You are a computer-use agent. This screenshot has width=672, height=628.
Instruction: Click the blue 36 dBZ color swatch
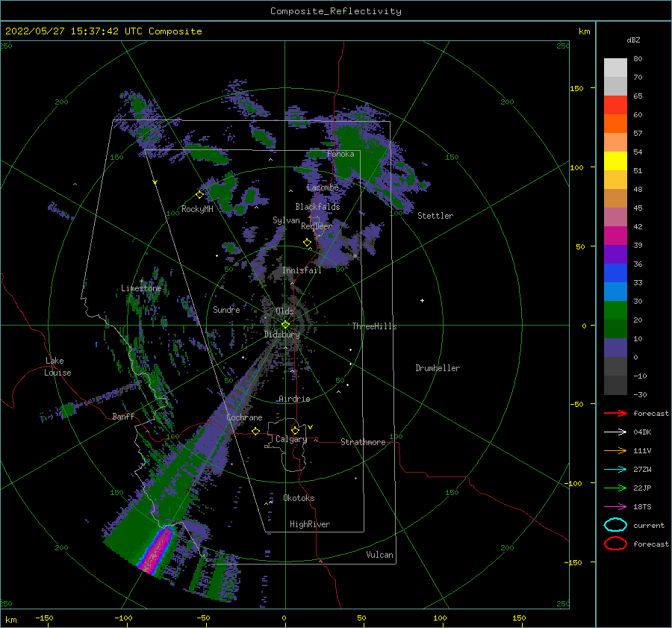tap(615, 273)
